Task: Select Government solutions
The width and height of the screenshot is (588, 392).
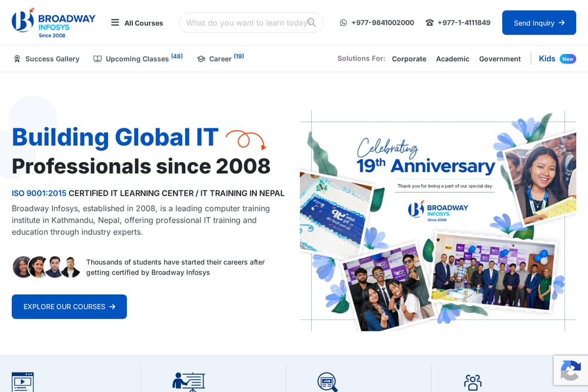Action: 500,59
